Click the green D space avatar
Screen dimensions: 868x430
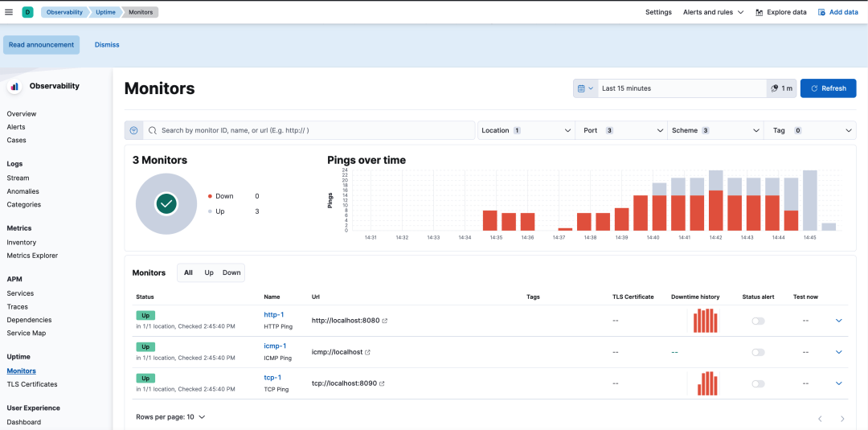27,11
